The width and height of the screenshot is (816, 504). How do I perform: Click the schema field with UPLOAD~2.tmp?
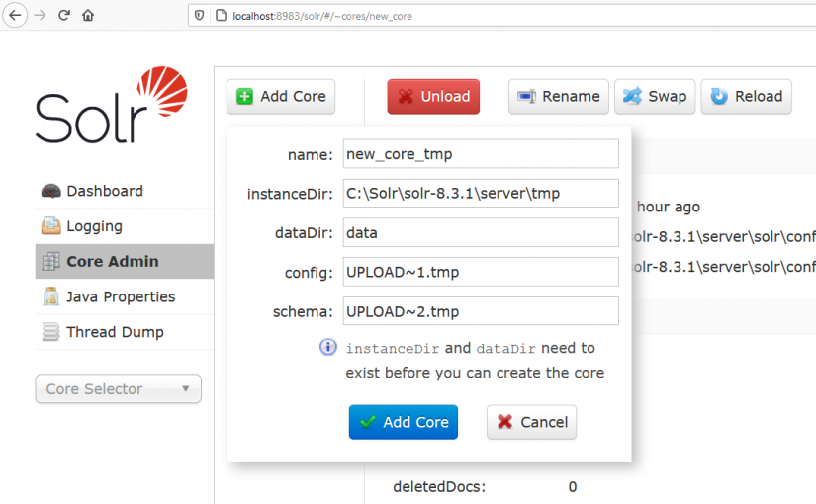click(x=481, y=311)
